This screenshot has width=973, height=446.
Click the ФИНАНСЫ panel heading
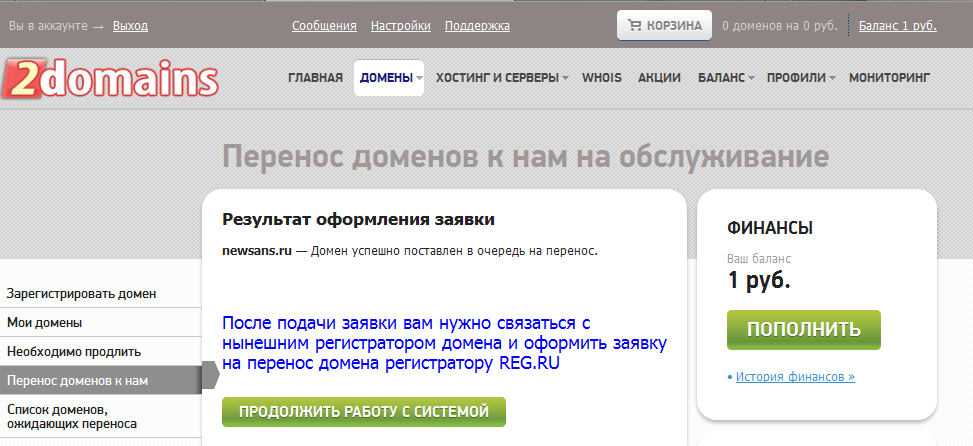pos(770,228)
